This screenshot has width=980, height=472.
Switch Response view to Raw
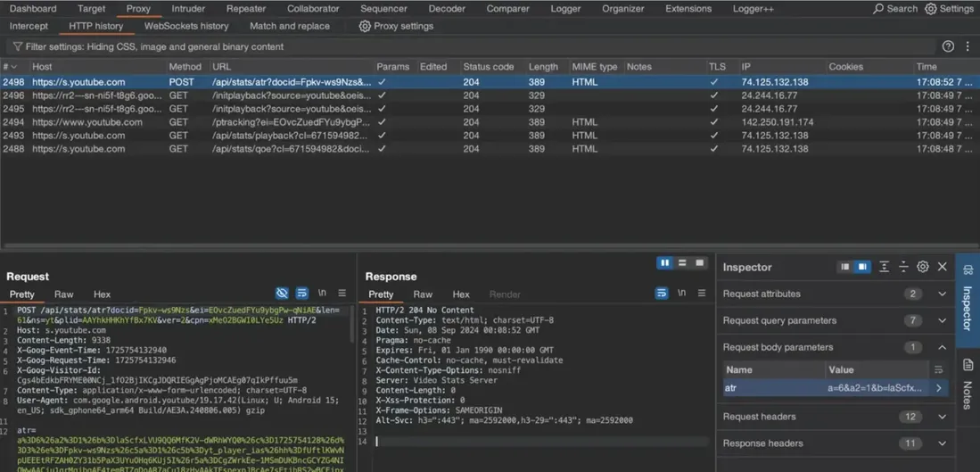(423, 294)
